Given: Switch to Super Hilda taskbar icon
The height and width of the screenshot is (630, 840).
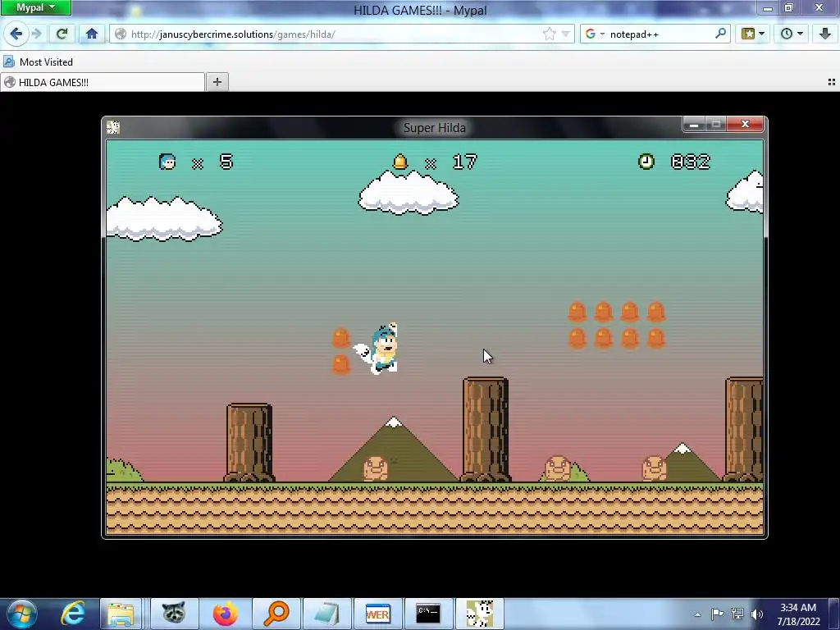Looking at the screenshot, I should pos(479,614).
